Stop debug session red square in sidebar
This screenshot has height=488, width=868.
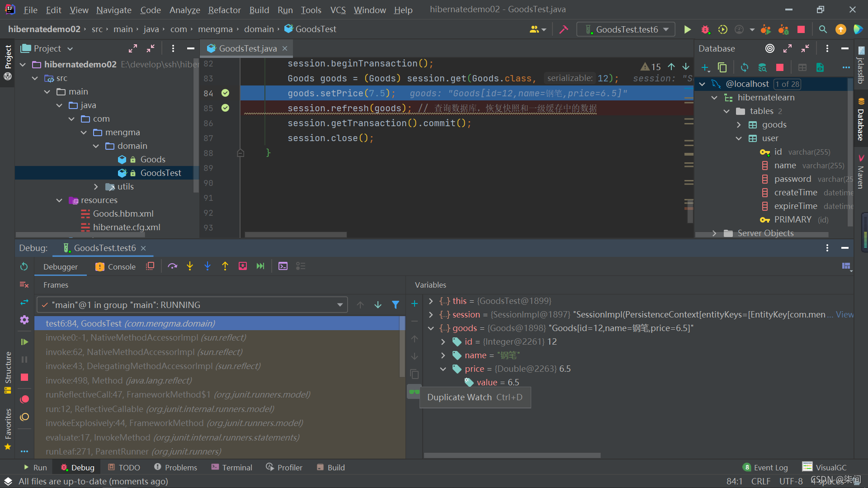point(24,377)
